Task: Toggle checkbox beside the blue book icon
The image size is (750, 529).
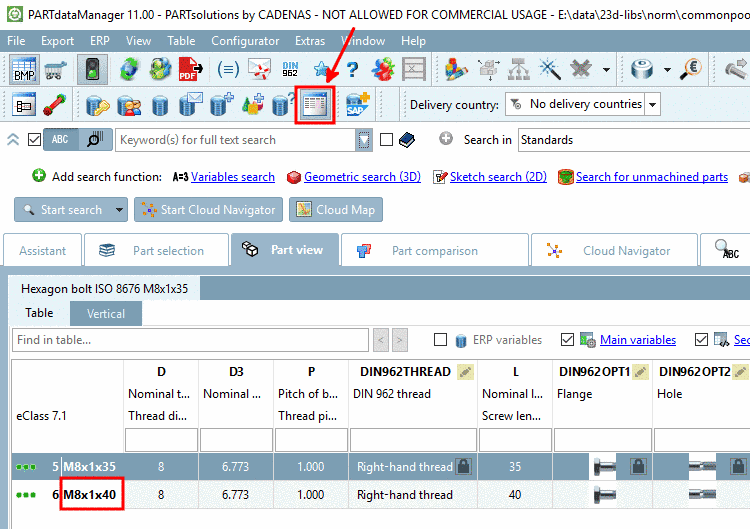Action: [x=386, y=140]
